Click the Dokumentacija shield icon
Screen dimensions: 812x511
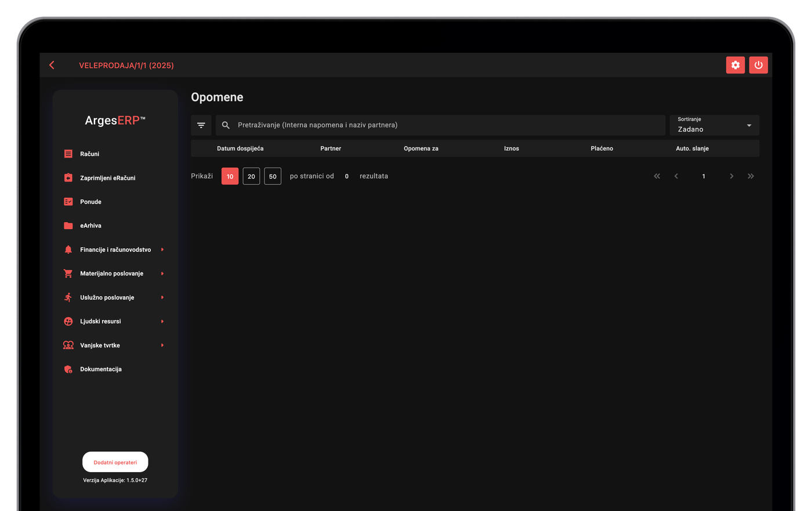click(68, 369)
